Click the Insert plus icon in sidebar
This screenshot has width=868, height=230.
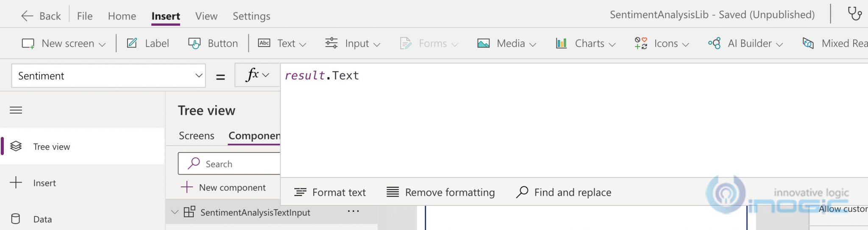(x=16, y=183)
